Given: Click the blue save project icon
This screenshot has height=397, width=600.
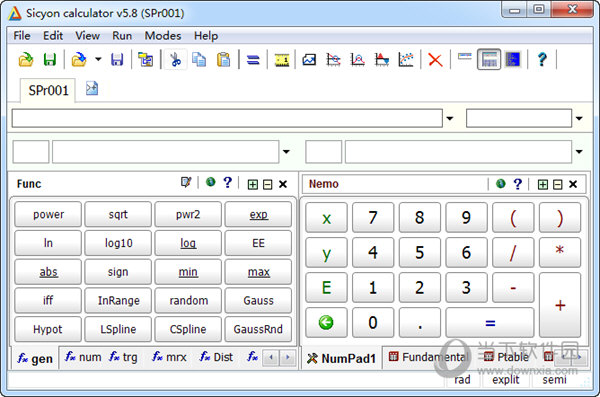Looking at the screenshot, I should (x=117, y=60).
